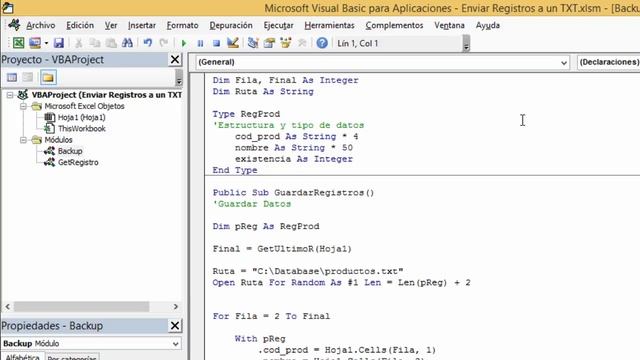Stop execution with the Reset square icon
Image resolution: width=640 pixels, height=360 pixels.
[x=216, y=43]
